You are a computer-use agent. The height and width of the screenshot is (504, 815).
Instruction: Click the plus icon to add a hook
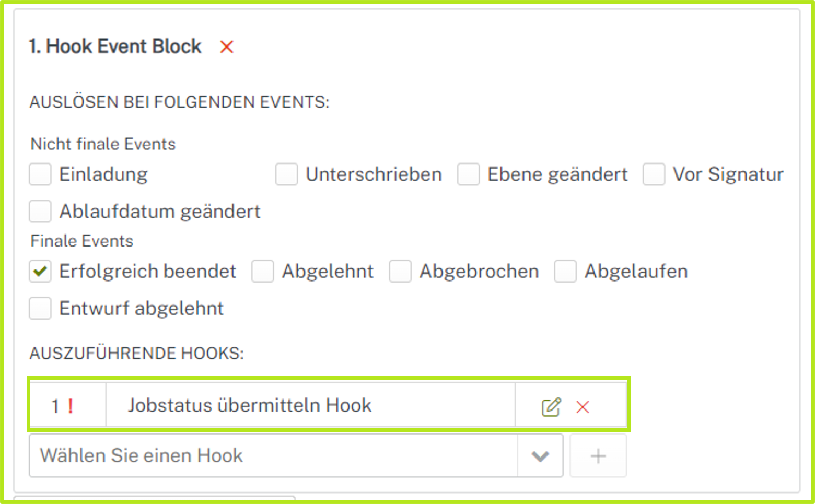coord(598,455)
